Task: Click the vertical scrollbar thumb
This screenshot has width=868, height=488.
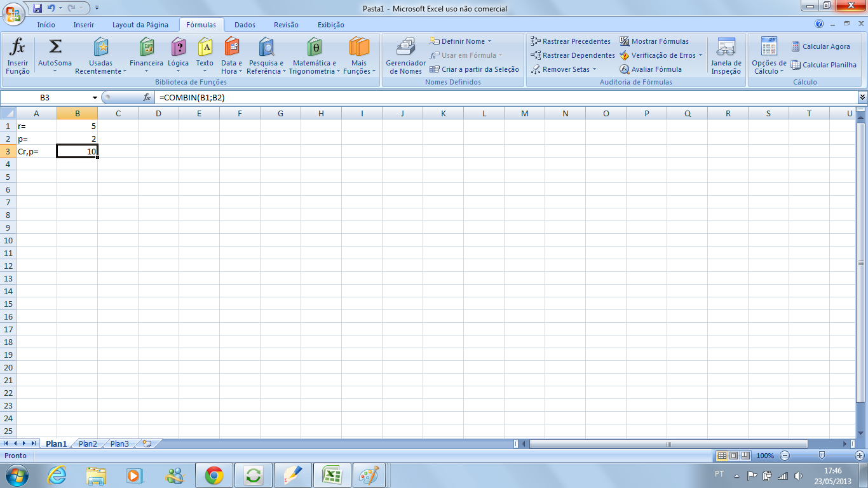Action: point(862,262)
